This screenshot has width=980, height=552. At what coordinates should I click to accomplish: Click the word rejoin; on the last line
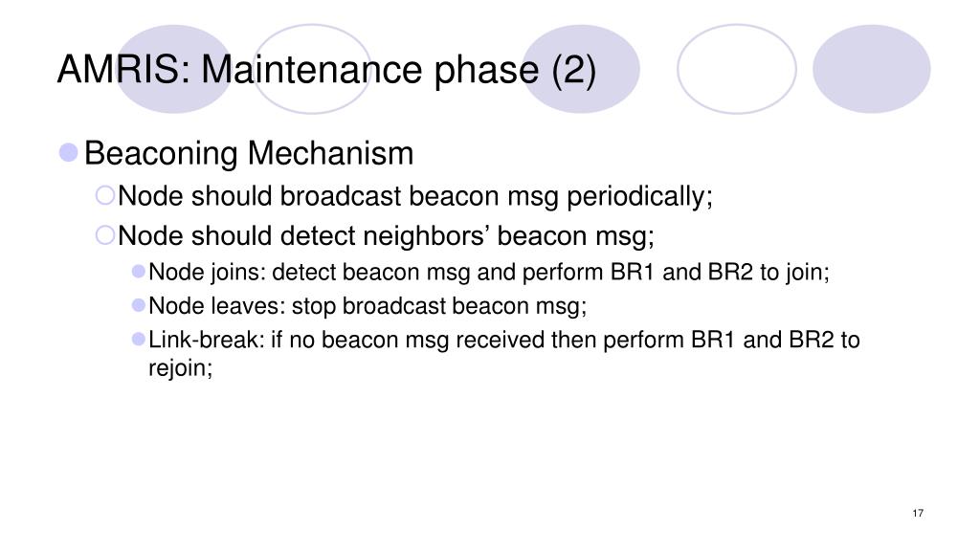(x=181, y=367)
